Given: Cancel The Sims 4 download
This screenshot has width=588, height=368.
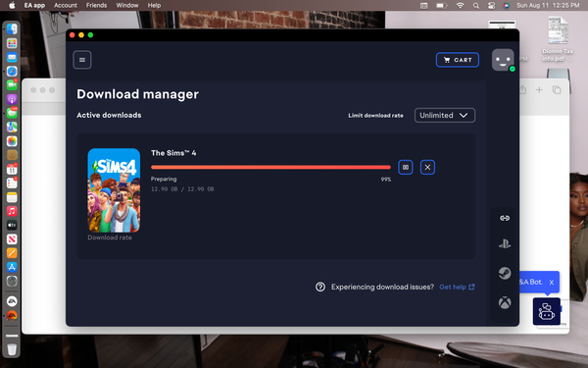Looking at the screenshot, I should click(427, 167).
